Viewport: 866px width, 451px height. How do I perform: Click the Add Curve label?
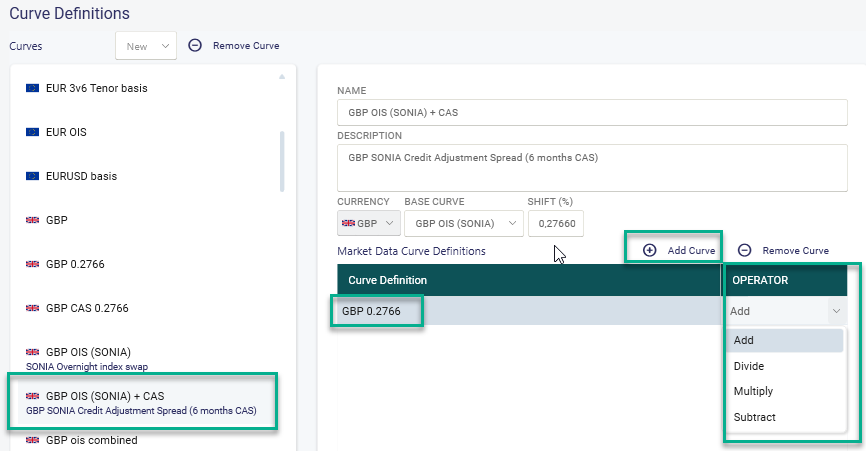click(691, 251)
